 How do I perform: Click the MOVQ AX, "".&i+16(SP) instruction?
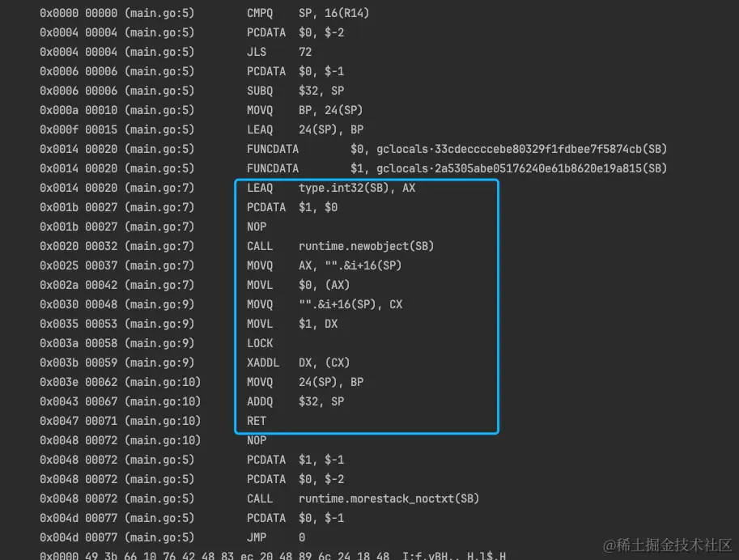click(x=325, y=265)
